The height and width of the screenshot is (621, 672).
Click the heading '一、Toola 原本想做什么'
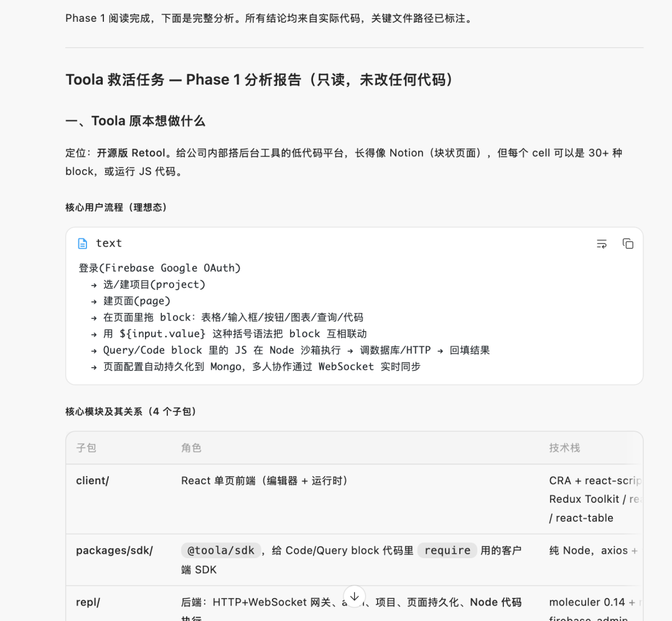pyautogui.click(x=135, y=121)
